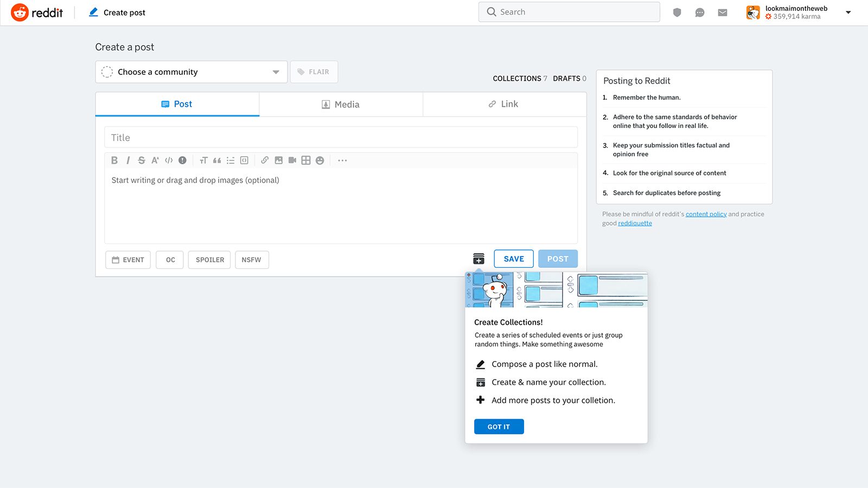868x488 pixels.
Task: Open the inbox mail icon
Action: pos(723,12)
